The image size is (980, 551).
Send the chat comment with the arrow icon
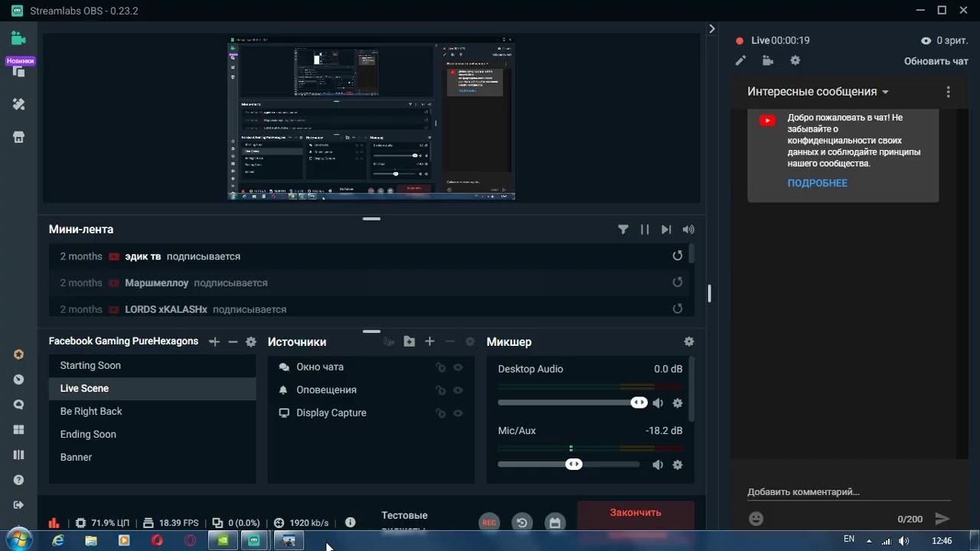942,519
